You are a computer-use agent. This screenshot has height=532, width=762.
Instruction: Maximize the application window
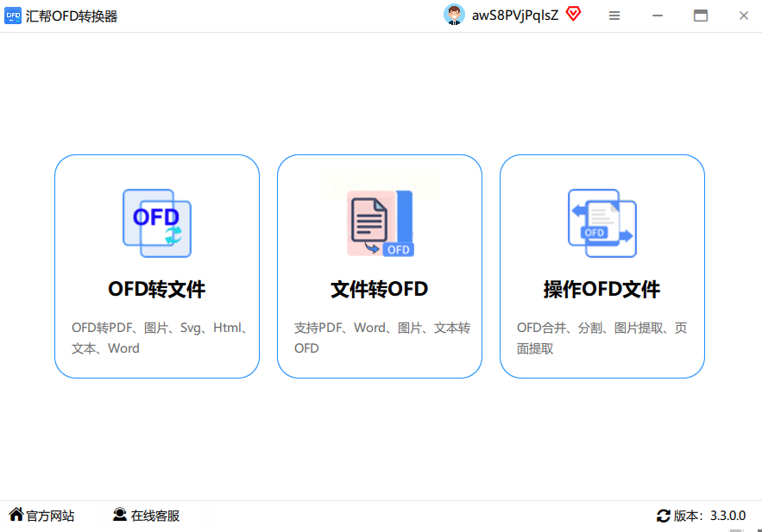point(700,16)
